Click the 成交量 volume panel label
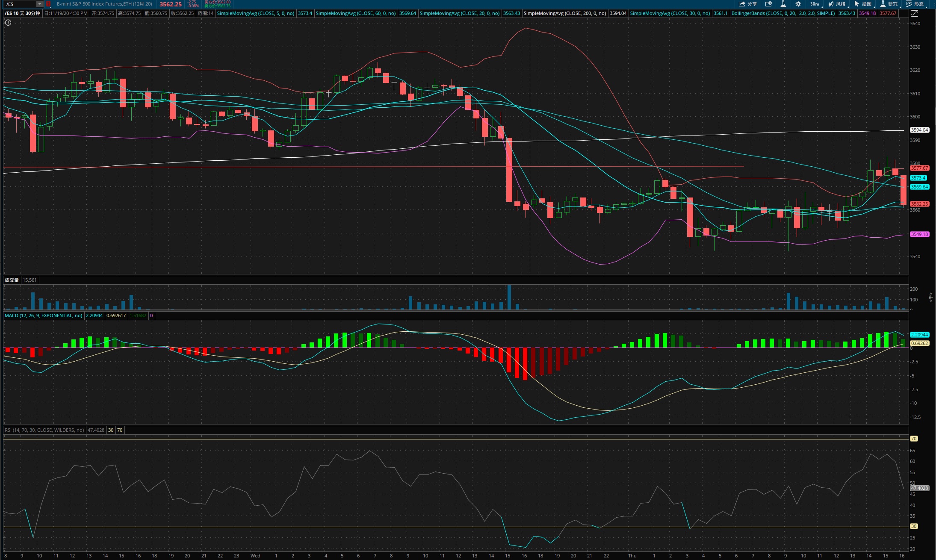This screenshot has height=560, width=936. point(12,280)
